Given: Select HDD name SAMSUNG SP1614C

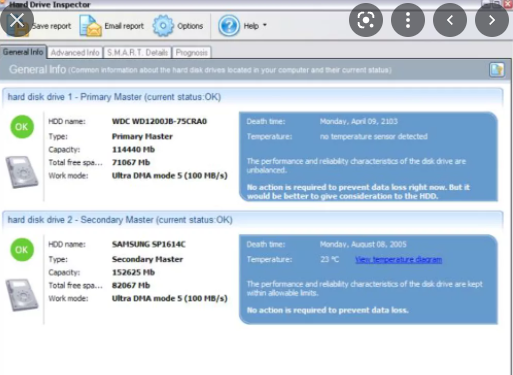Looking at the screenshot, I should (149, 244).
